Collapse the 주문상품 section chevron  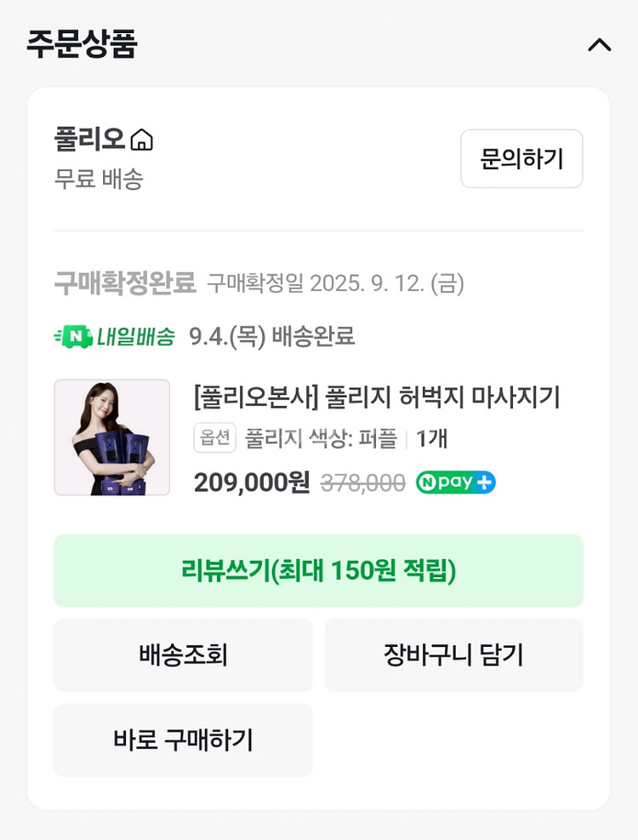(599, 45)
